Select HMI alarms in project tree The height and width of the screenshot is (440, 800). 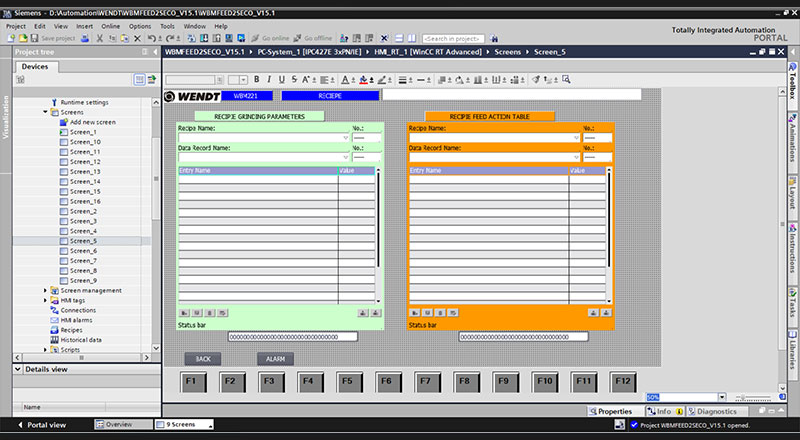(x=77, y=320)
